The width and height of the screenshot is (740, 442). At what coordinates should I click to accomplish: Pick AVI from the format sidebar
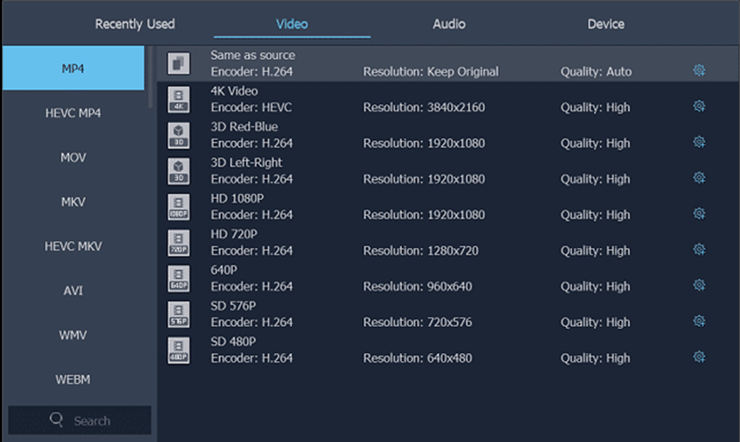(x=73, y=291)
